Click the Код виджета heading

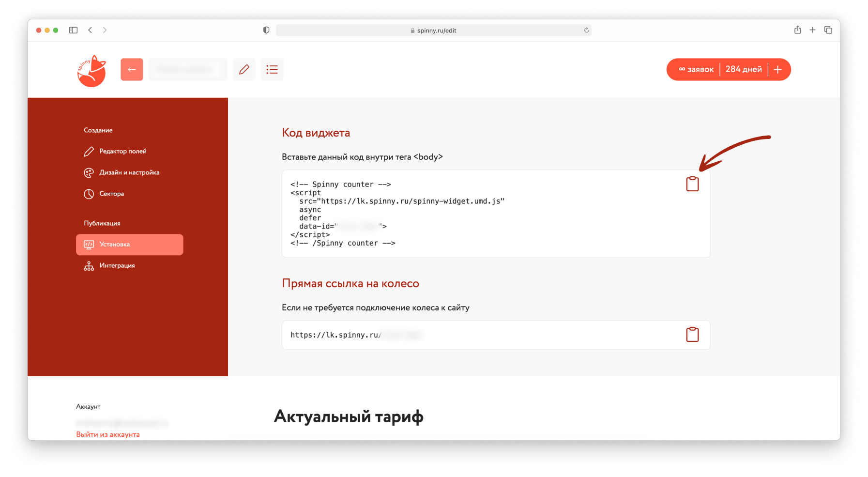click(x=316, y=133)
